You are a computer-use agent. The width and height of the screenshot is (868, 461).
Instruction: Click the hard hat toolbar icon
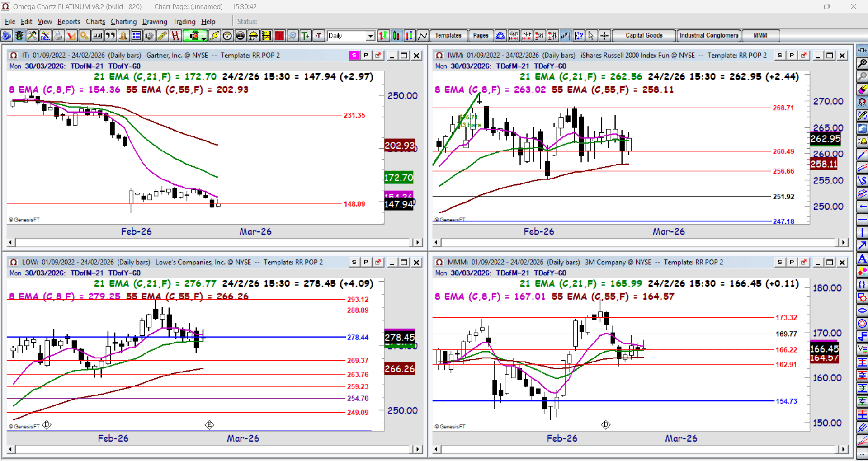click(x=254, y=36)
